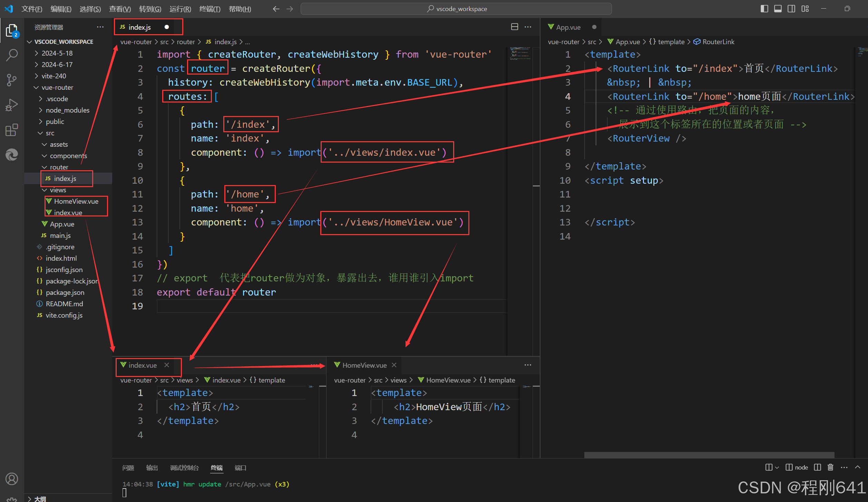
Task: Open the Extensions view
Action: click(x=12, y=130)
